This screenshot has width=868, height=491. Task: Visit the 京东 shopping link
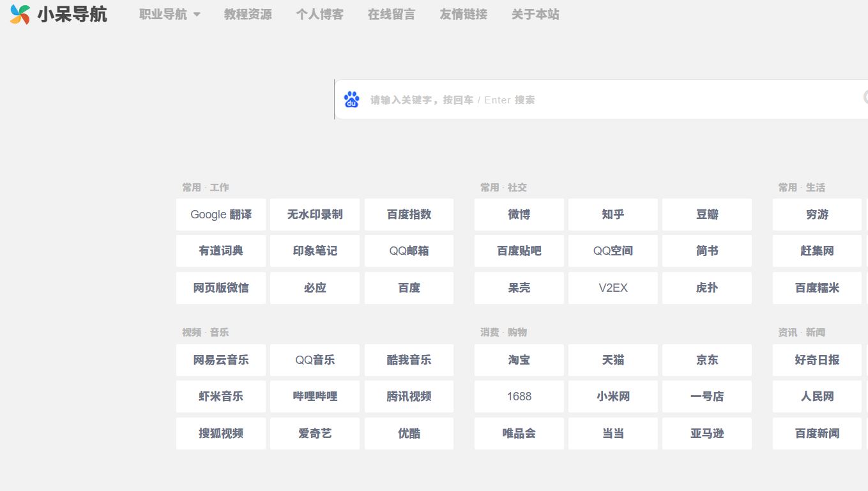(x=706, y=359)
